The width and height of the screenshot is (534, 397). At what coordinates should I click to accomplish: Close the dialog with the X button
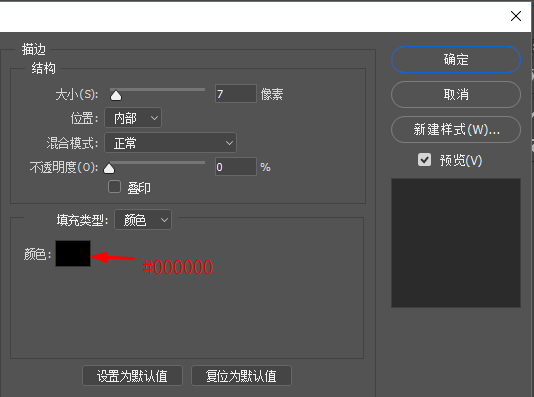[x=516, y=16]
